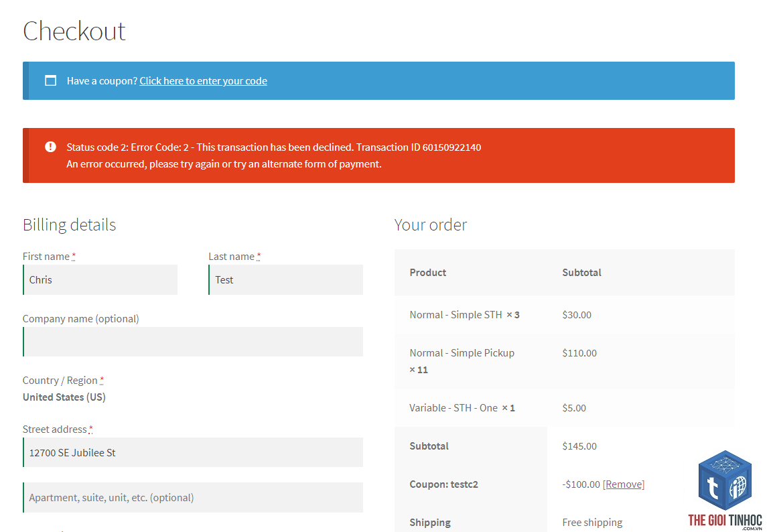This screenshot has width=767, height=532.
Task: Click the 'Country / Region' label
Action: coord(60,381)
